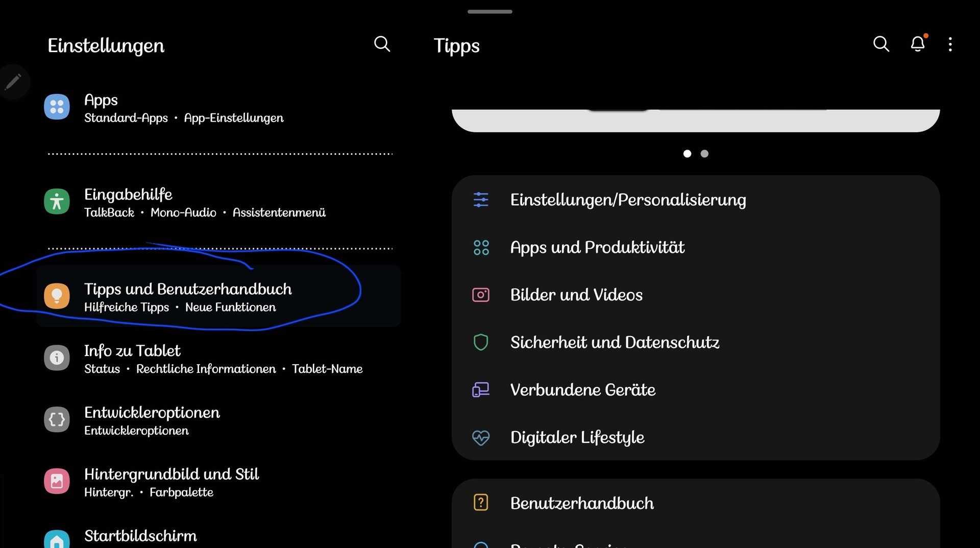The image size is (980, 548).
Task: Click the search icon in Tipps header
Action: tap(881, 44)
